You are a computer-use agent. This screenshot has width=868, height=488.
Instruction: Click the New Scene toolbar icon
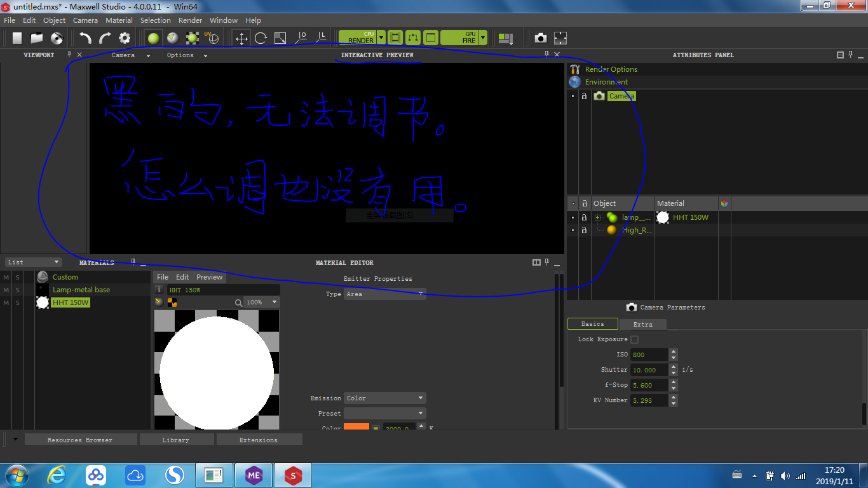coord(17,38)
